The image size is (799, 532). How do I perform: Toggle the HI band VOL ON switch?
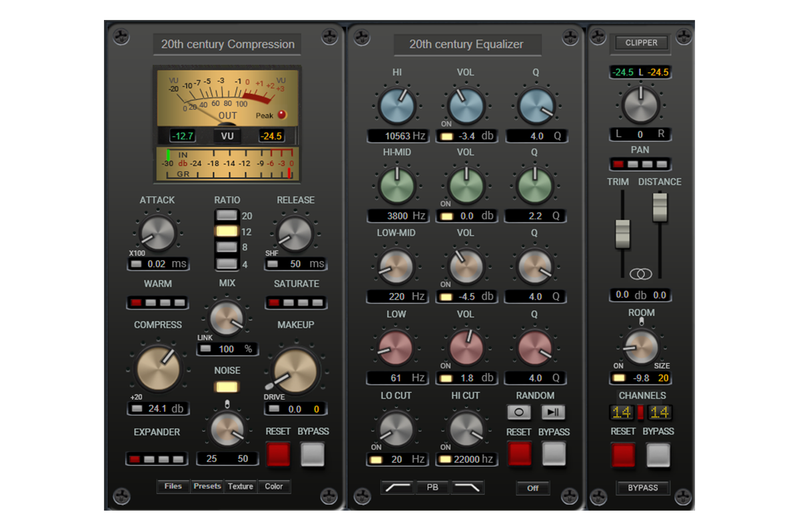(x=446, y=136)
